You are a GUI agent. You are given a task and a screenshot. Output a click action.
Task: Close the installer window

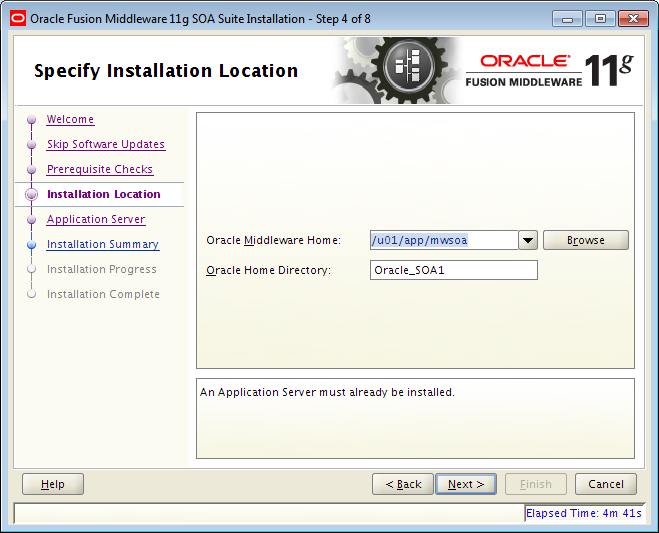click(x=633, y=19)
